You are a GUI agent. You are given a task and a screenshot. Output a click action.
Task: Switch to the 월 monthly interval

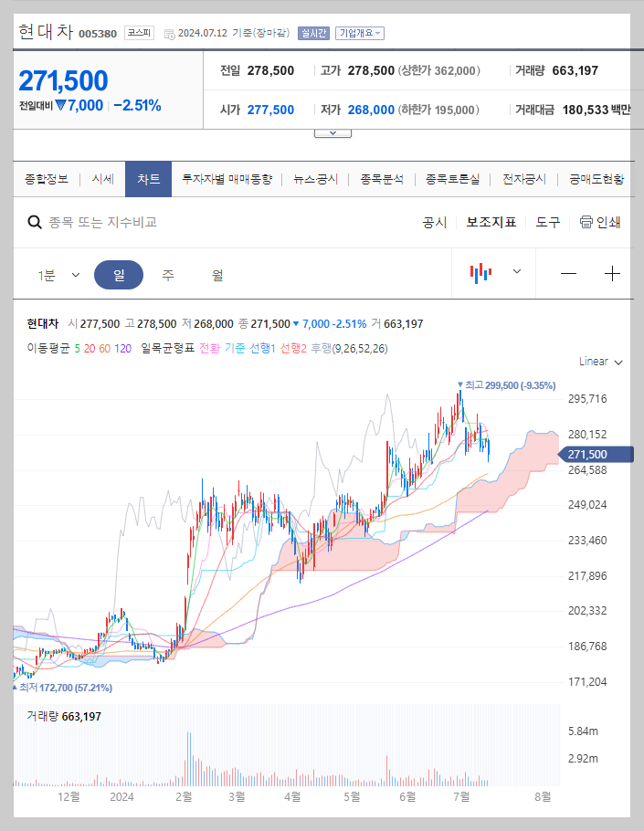point(215,273)
